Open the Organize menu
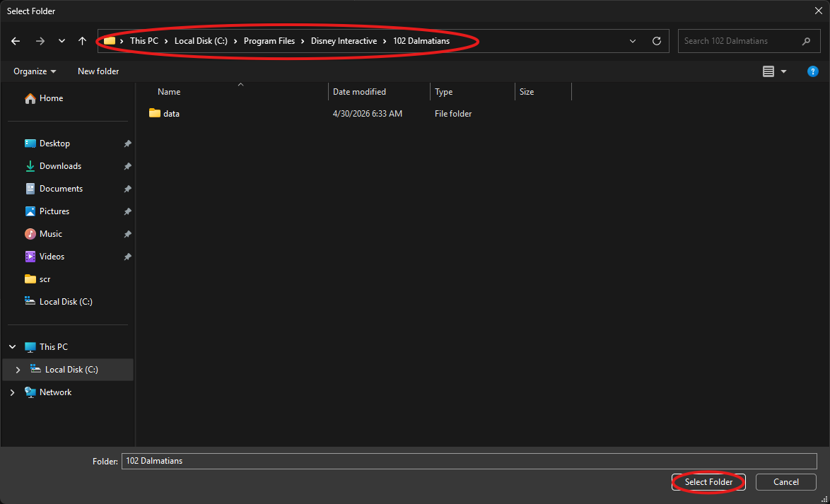Image resolution: width=830 pixels, height=504 pixels. click(x=35, y=71)
